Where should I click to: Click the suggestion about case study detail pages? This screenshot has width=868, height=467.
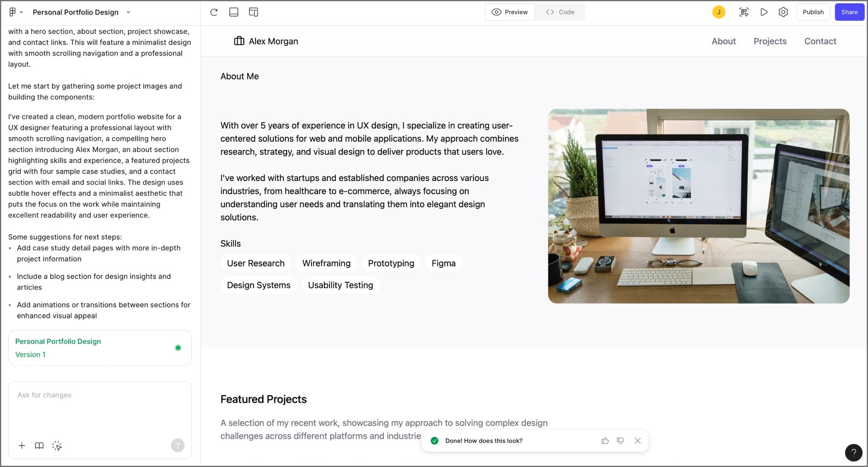click(x=99, y=253)
